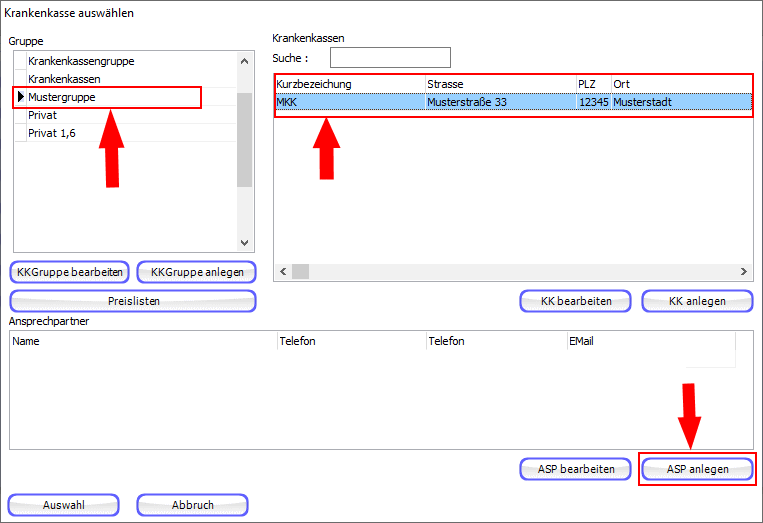The image size is (763, 523).
Task: Click the group list scroll-down arrow
Action: tap(244, 242)
